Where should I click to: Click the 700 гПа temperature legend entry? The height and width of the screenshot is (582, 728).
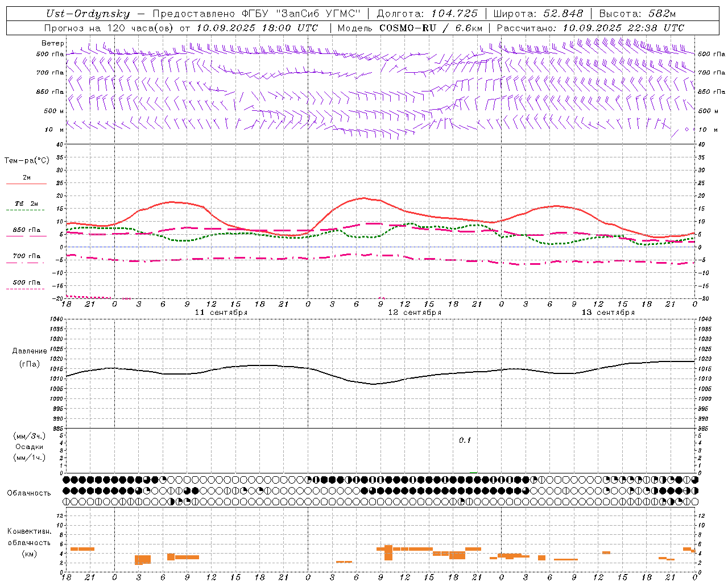[x=26, y=256]
